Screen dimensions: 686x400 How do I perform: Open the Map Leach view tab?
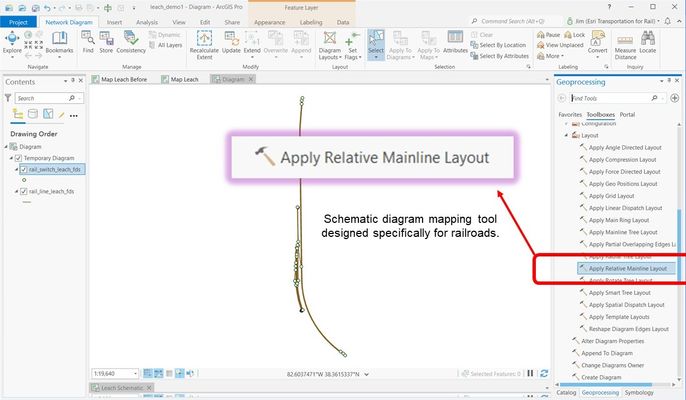point(180,79)
